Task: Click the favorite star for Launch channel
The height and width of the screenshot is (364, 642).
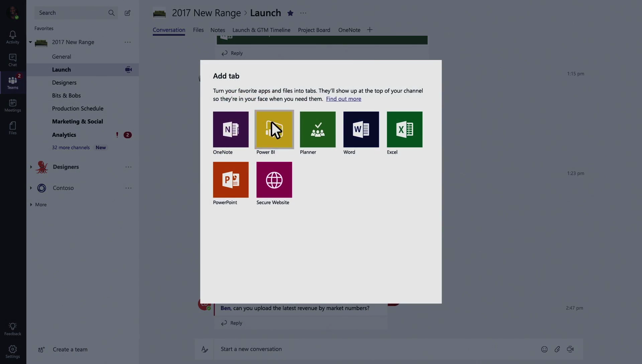Action: [290, 13]
